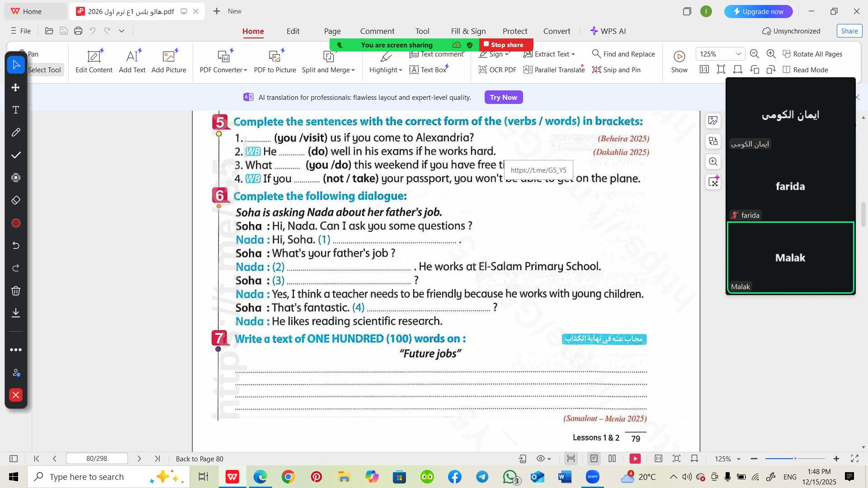868x488 pixels.
Task: Click the AI screenshot icon on right panel
Action: (713, 182)
